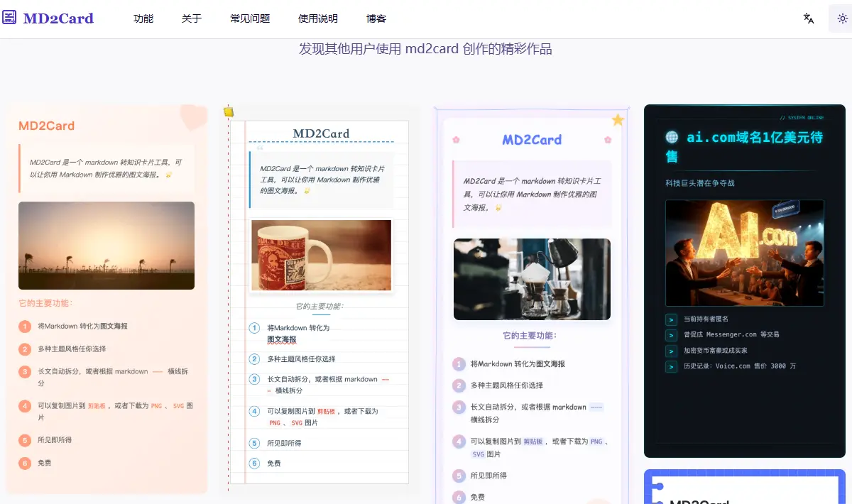Click 历史记录：Voice.com 售价 3000 万 line
The width and height of the screenshot is (852, 504).
coord(740,366)
